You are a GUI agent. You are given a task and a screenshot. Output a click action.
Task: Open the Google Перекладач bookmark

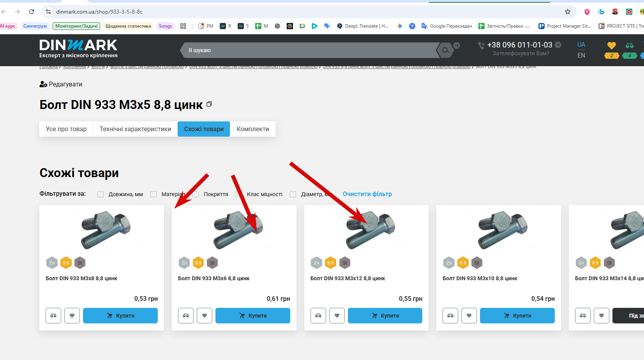(447, 26)
